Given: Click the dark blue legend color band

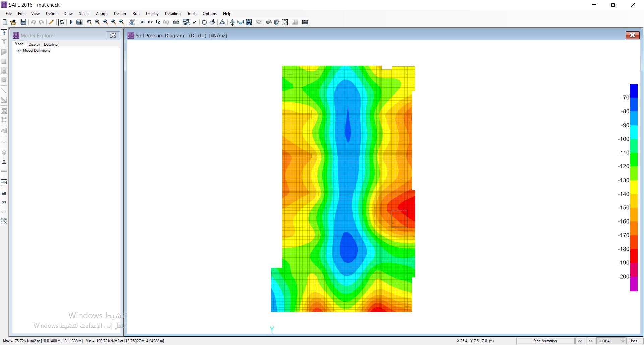Looking at the screenshot, I should pyautogui.click(x=634, y=91).
